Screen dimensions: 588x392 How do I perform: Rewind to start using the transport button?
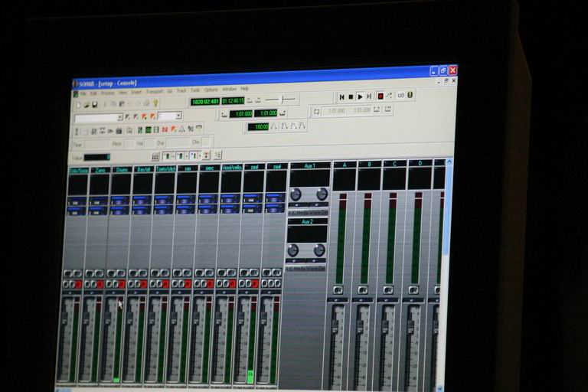click(341, 96)
